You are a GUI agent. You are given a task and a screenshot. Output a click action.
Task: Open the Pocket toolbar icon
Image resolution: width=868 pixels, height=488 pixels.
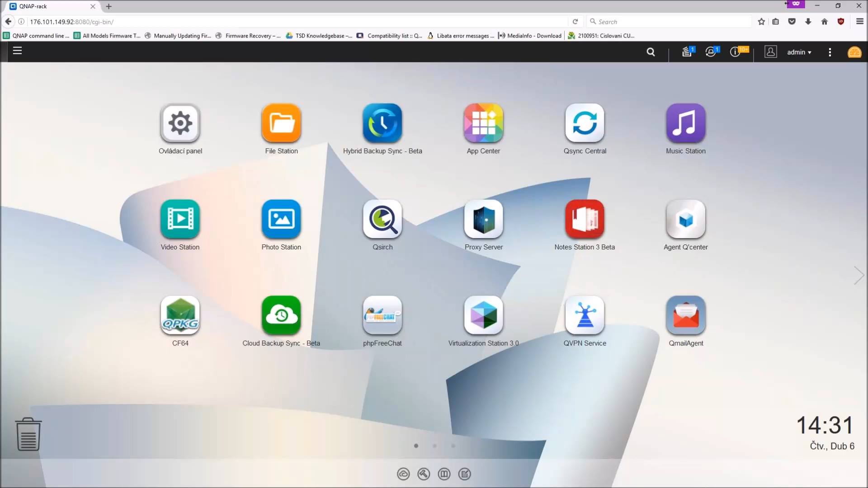[792, 22]
